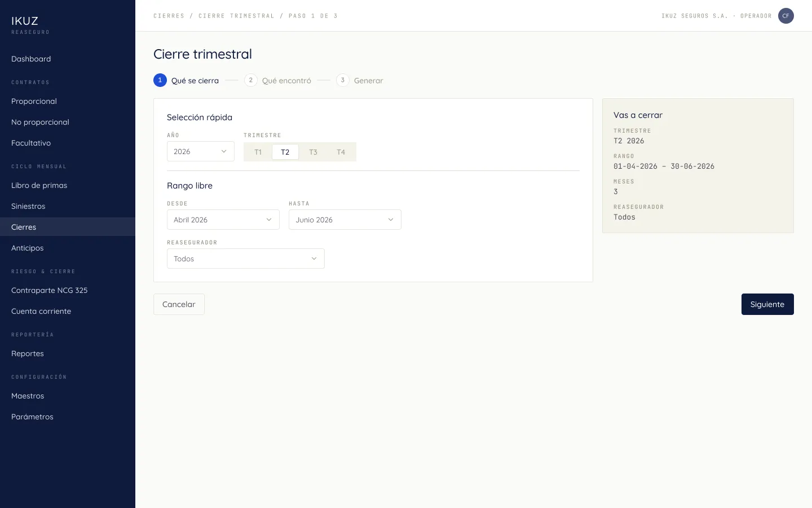Open Reportes section

pyautogui.click(x=68, y=353)
